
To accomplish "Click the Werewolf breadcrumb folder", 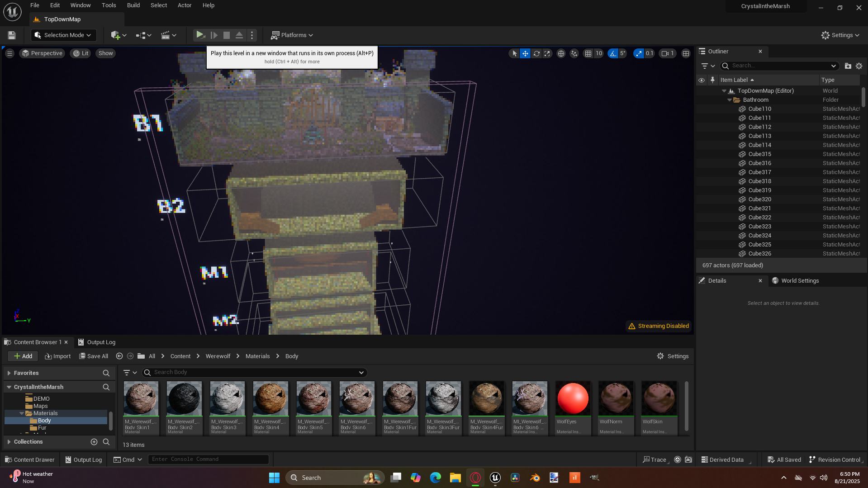I will 218,356.
